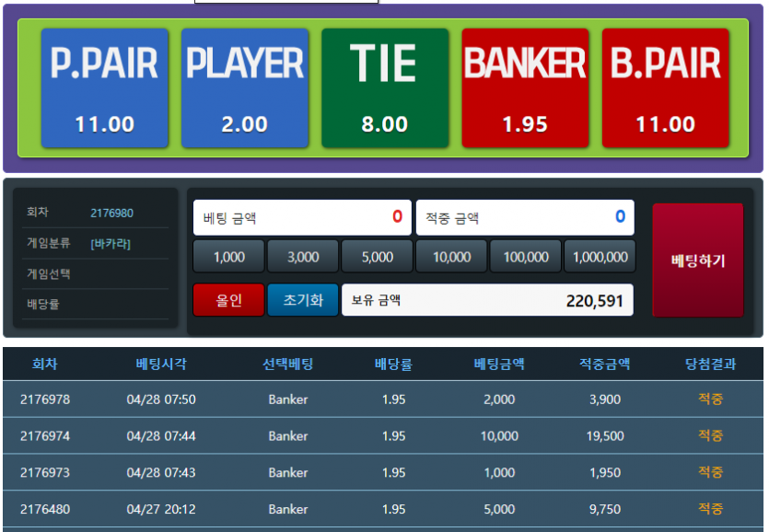Select history row for round 2176978
The width and height of the screenshot is (769, 532).
[383, 399]
